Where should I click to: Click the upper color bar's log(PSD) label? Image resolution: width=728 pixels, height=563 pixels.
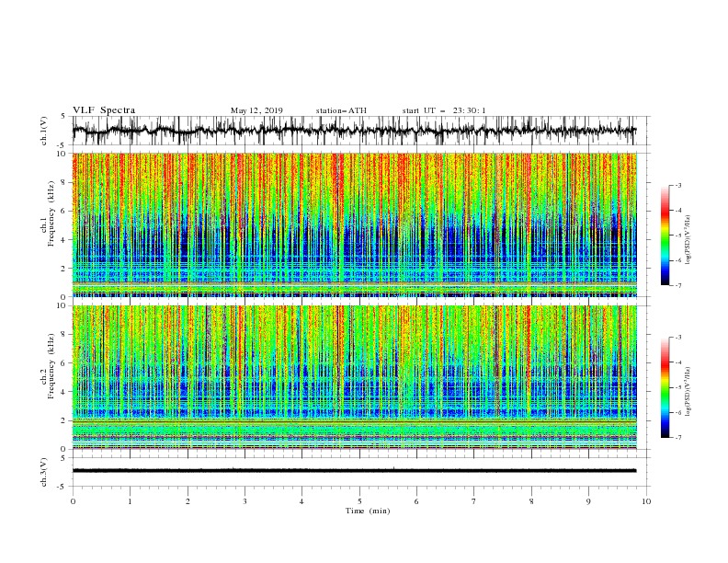[x=688, y=240]
